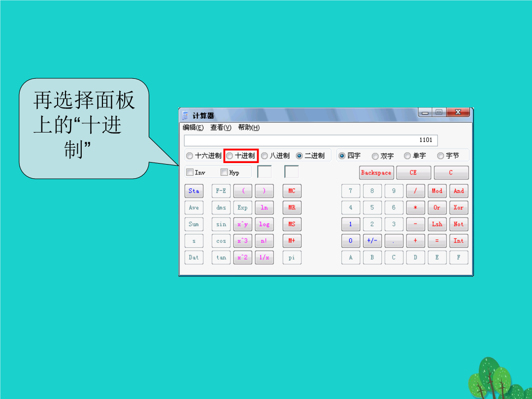
Task: Click the equals = button
Action: [437, 241]
